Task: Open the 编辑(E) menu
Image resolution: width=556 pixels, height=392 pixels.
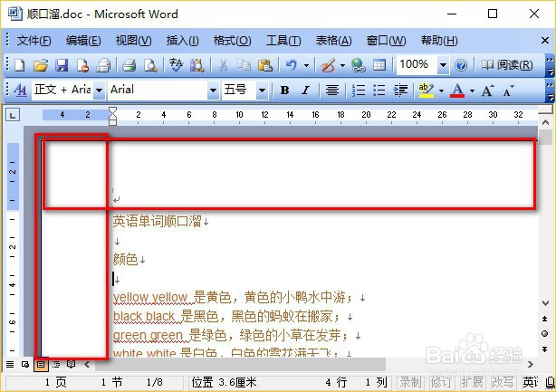Action: 83,41
